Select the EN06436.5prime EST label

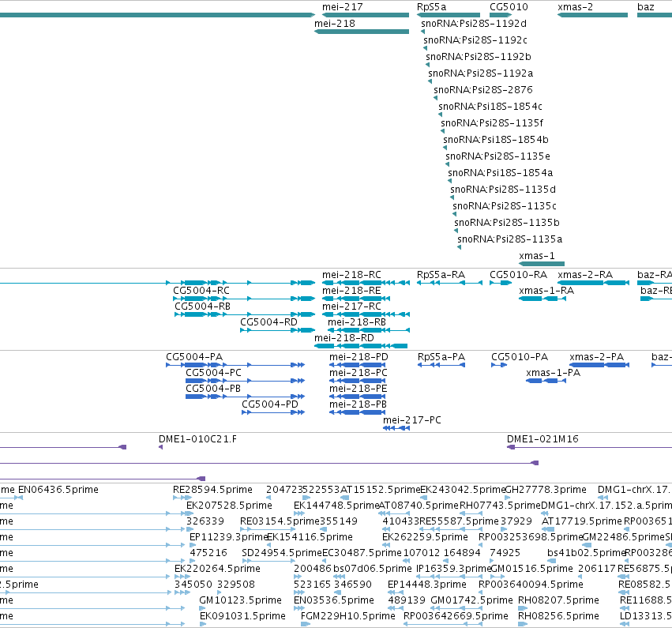pyautogui.click(x=58, y=490)
